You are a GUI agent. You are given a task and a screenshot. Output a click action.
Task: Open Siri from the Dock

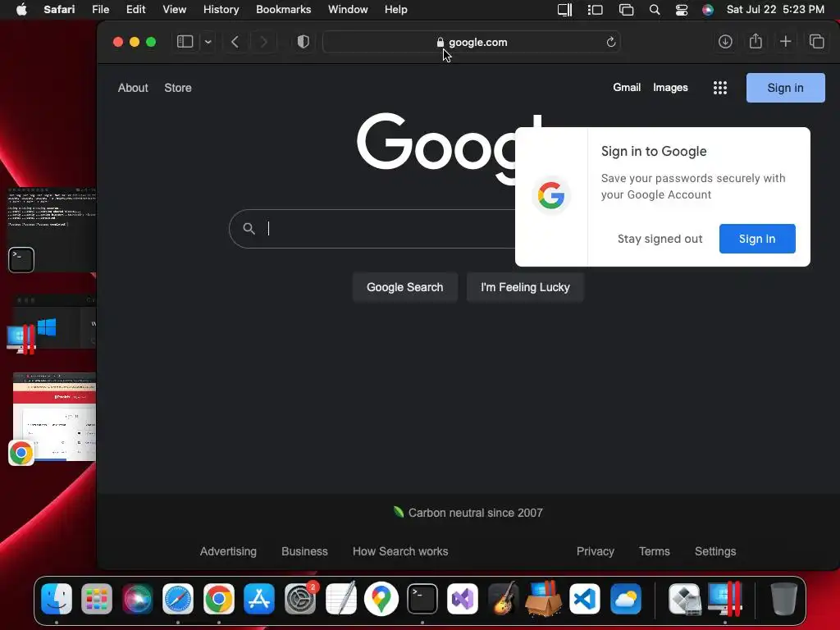tap(138, 598)
